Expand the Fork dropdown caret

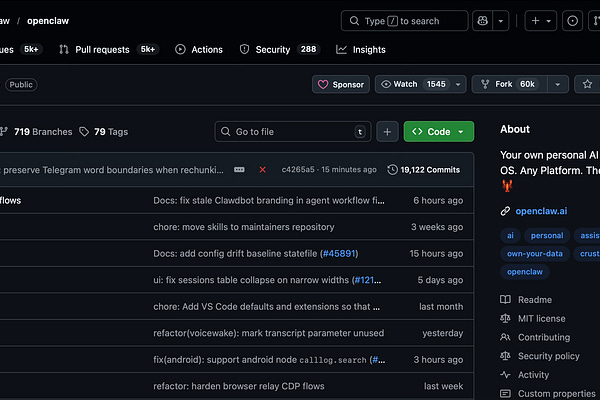(x=558, y=84)
